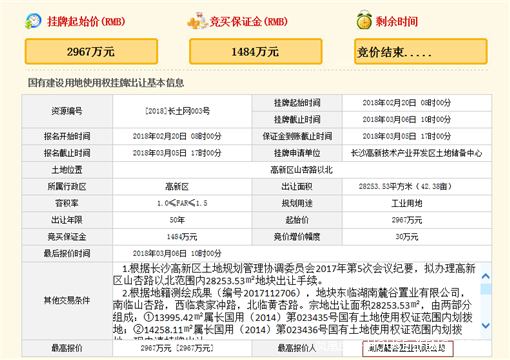
Task: Click the 最高报价 label cell
Action: click(x=67, y=348)
